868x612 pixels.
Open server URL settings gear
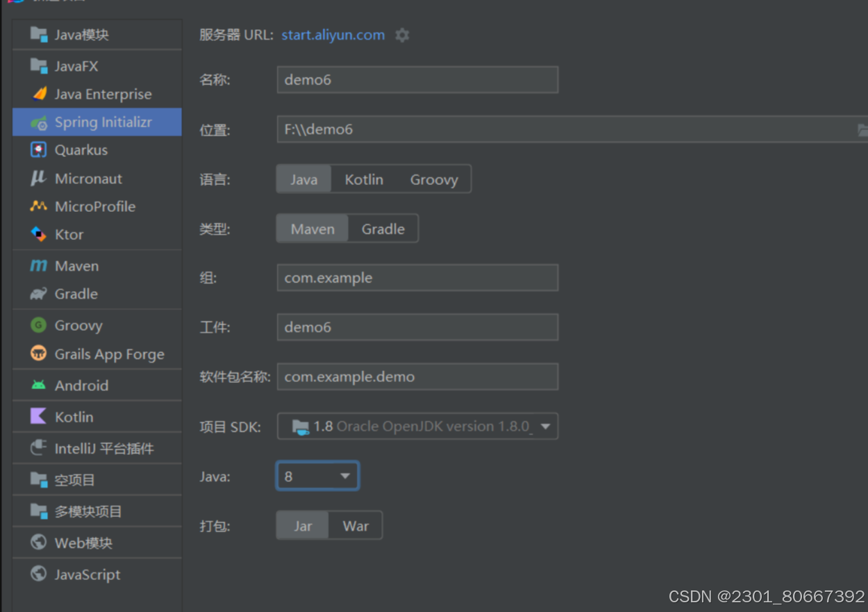click(402, 35)
